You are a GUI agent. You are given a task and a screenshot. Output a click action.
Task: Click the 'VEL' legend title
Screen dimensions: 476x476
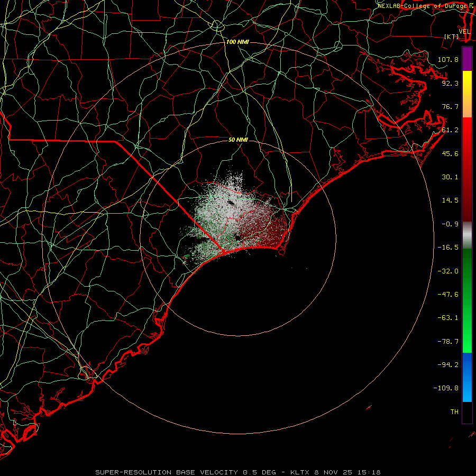point(465,32)
